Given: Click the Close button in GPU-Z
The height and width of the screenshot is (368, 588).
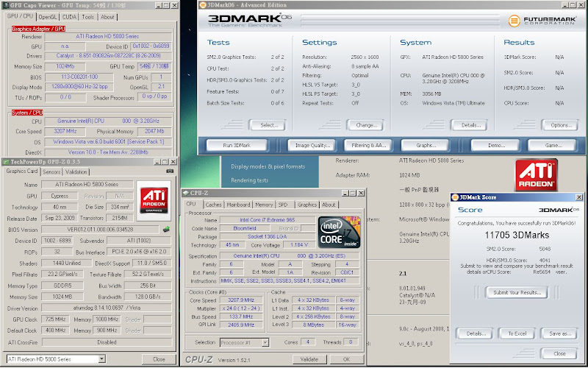Looking at the screenshot, I should pyautogui.click(x=159, y=359).
